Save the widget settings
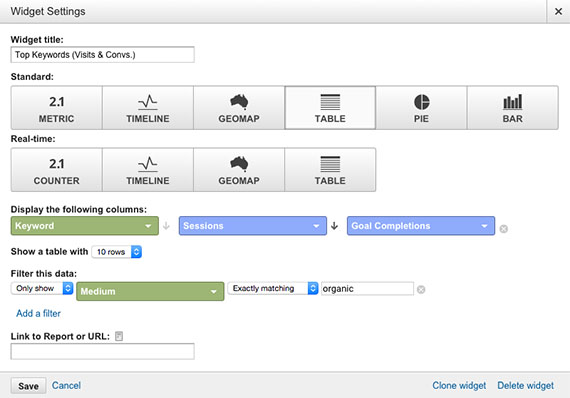The width and height of the screenshot is (570, 398). pyautogui.click(x=28, y=386)
